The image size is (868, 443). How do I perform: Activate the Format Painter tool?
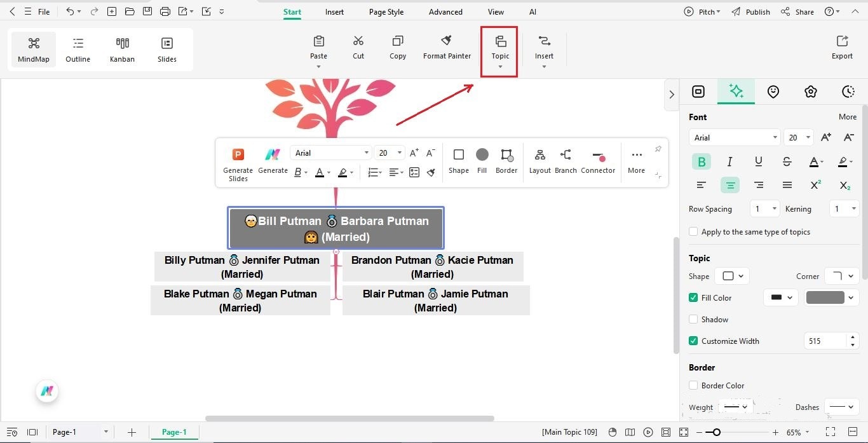click(447, 48)
